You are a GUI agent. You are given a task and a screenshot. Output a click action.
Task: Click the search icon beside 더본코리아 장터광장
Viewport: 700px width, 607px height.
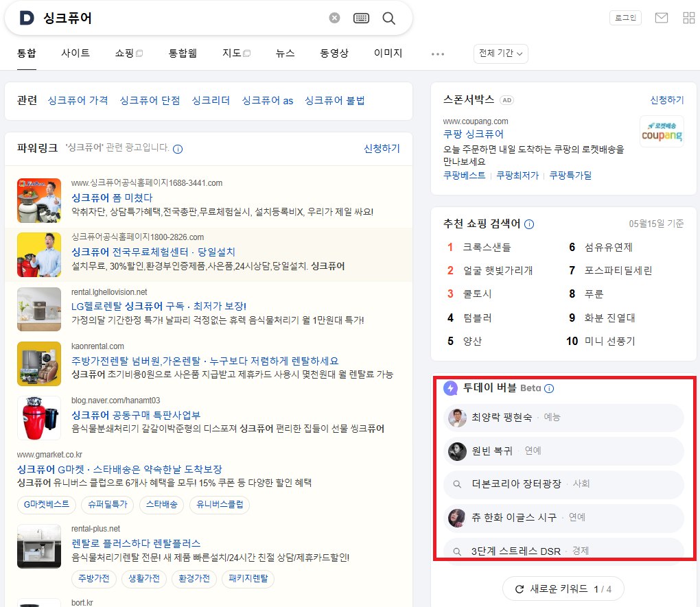[457, 484]
